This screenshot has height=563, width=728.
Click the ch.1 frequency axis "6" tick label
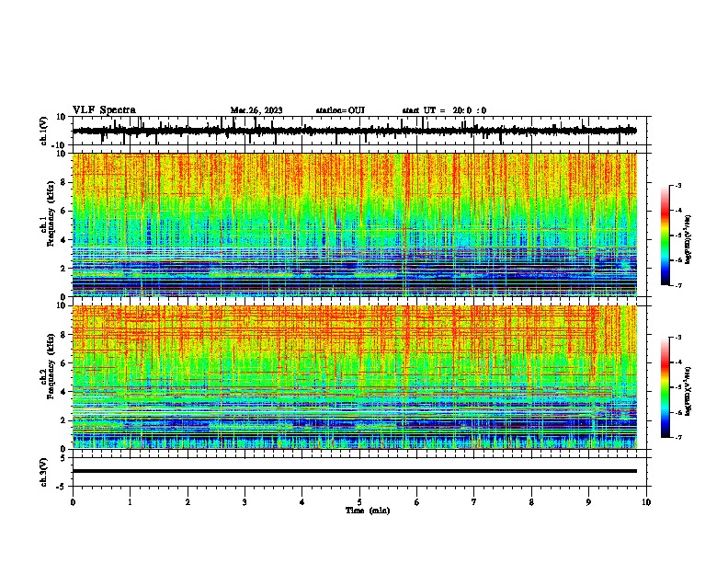point(64,211)
